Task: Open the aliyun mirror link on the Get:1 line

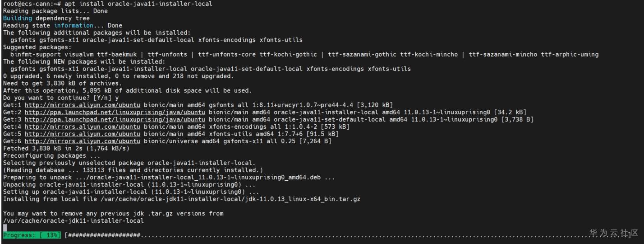Action: 82,105
